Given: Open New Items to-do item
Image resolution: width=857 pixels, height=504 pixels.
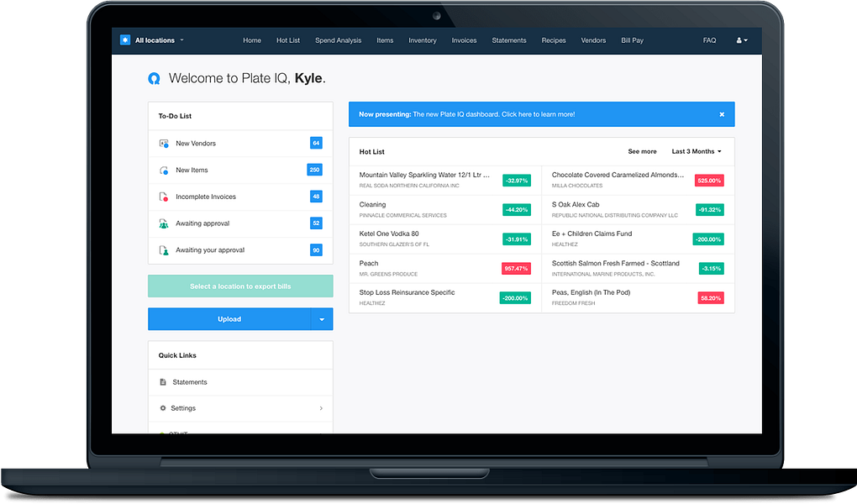Looking at the screenshot, I should point(240,170).
